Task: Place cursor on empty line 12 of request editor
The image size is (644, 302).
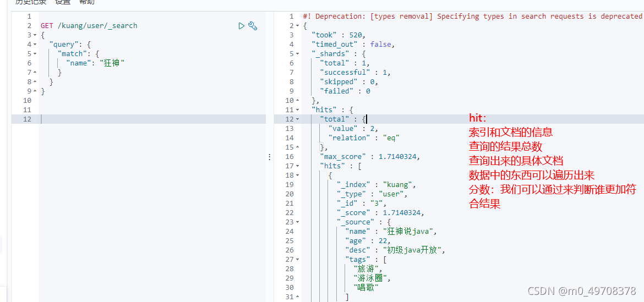Action: 152,119
